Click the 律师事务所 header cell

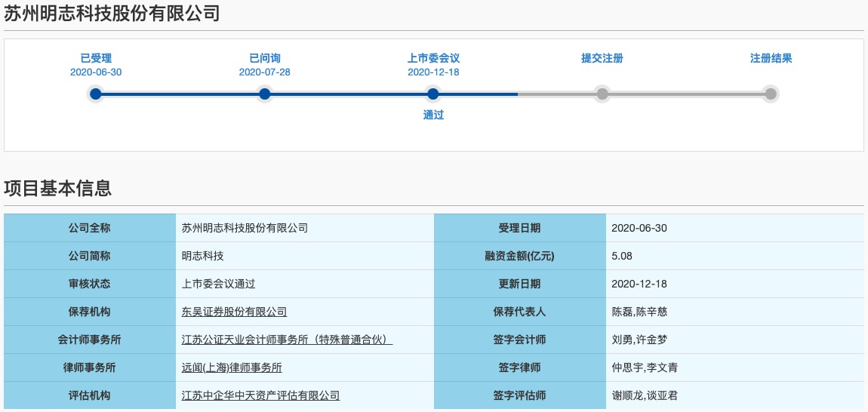(90, 367)
